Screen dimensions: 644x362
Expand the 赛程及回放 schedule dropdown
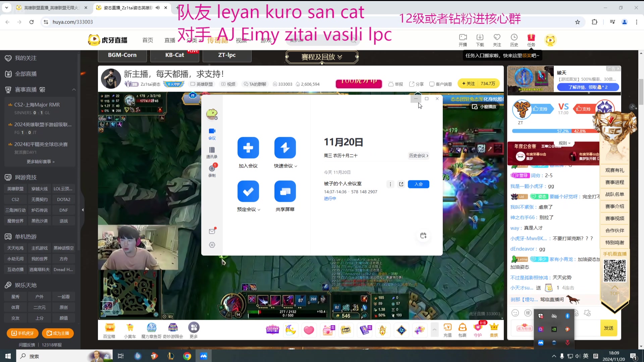pyautogui.click(x=322, y=57)
